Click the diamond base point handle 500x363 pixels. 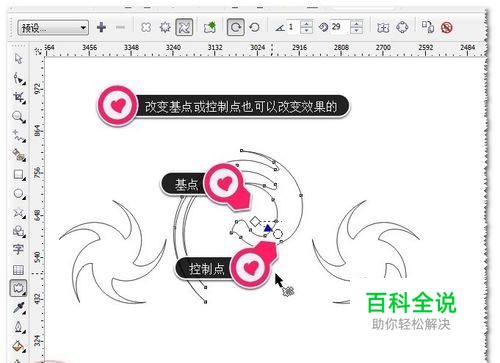point(255,221)
